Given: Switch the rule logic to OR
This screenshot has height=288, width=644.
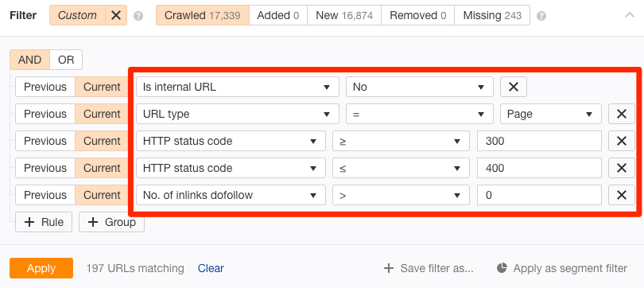Looking at the screenshot, I should tap(66, 60).
